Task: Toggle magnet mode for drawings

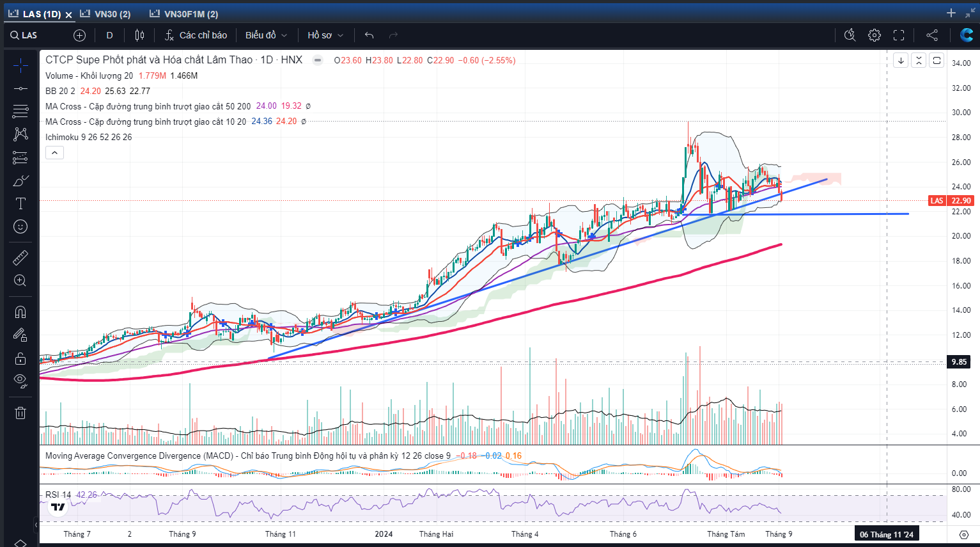Action: click(20, 312)
